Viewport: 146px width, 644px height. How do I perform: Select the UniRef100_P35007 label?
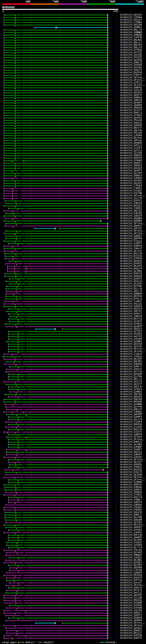[131, 75]
